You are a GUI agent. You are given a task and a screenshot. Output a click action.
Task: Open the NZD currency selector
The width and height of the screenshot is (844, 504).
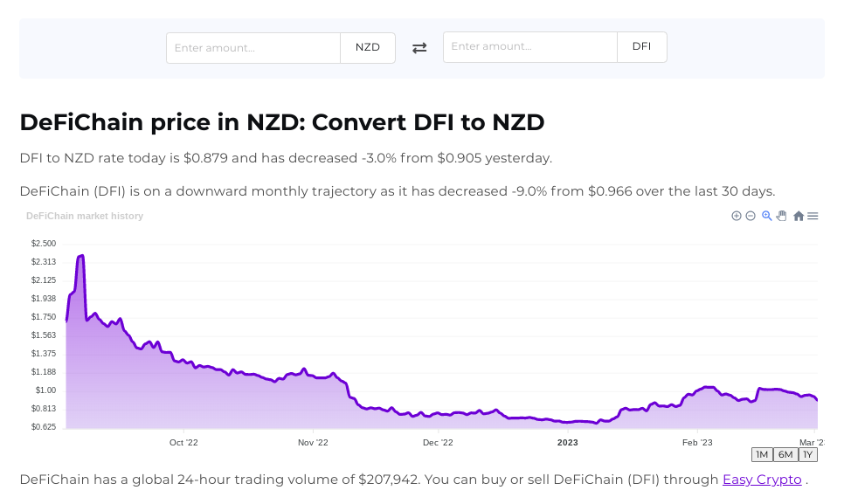[367, 47]
